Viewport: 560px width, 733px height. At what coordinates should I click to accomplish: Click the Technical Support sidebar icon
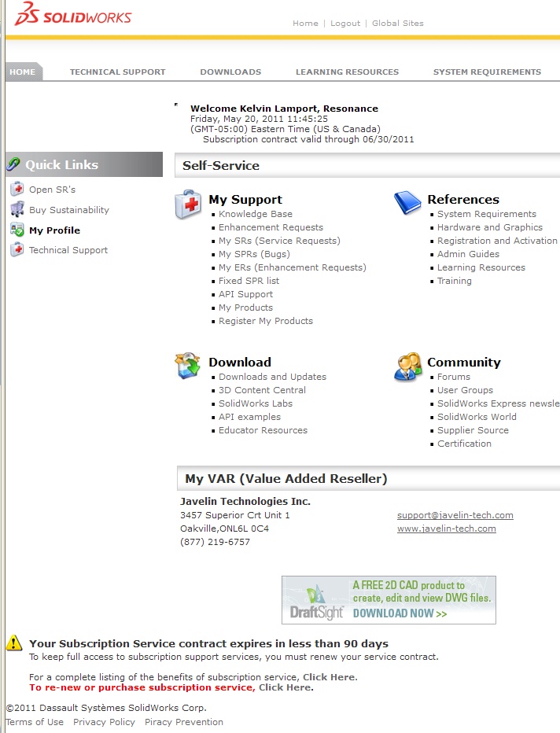pyautogui.click(x=17, y=249)
